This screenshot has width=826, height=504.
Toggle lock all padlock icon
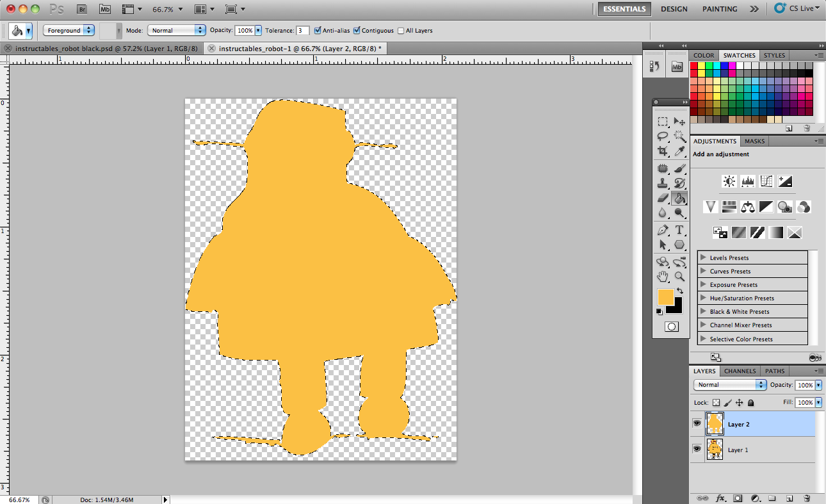point(750,403)
